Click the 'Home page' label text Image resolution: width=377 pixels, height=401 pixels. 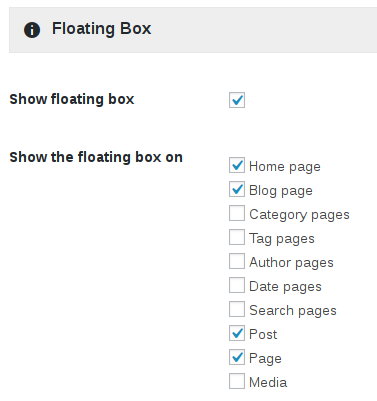[285, 167]
